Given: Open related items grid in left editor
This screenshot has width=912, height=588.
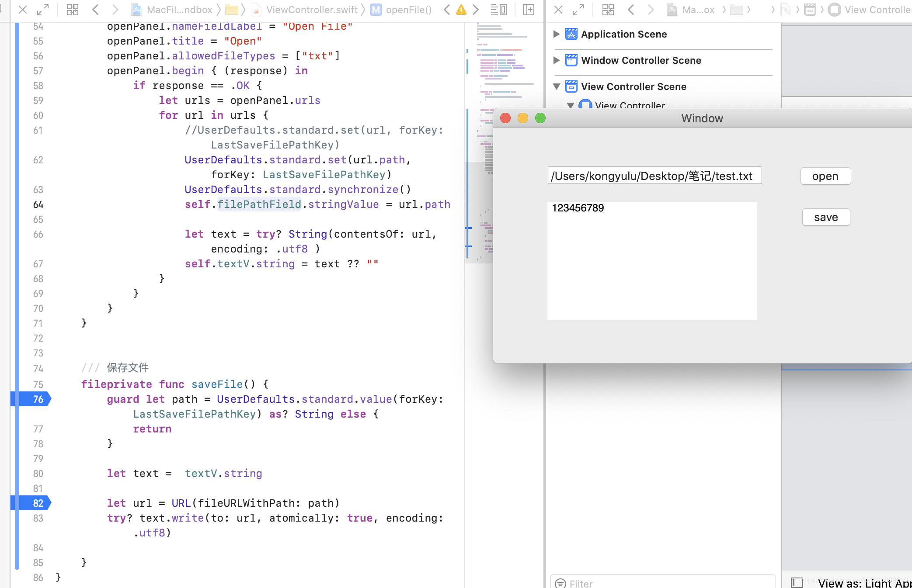Looking at the screenshot, I should [72, 10].
